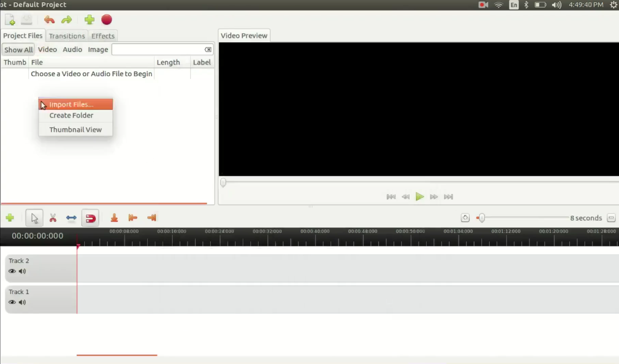
Task: Jump to next marker icon
Action: coord(152,218)
